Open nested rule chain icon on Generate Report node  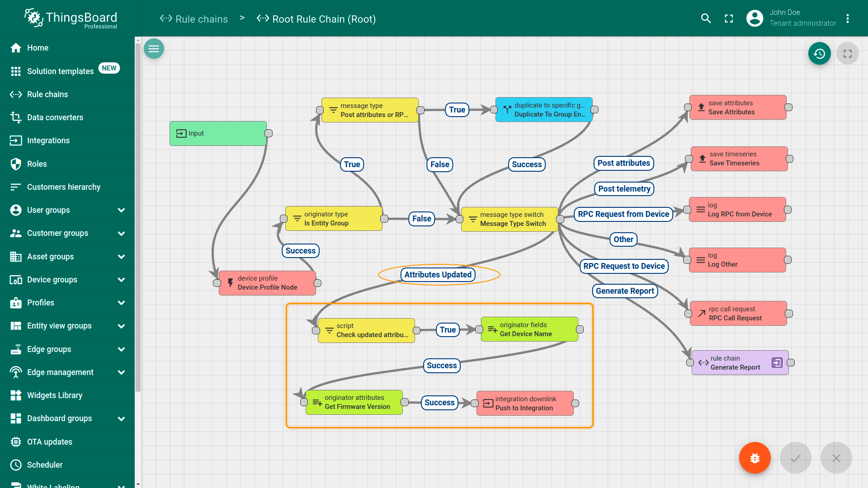(777, 363)
